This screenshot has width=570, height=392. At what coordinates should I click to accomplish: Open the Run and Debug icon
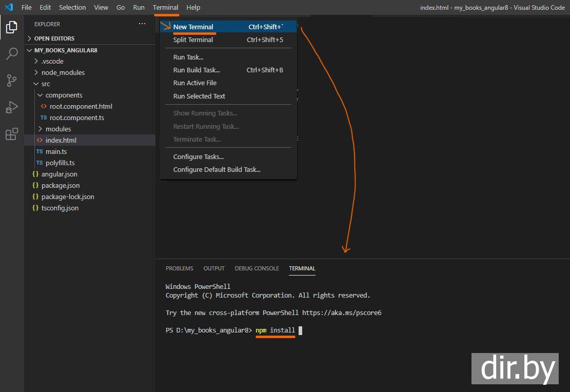pos(11,107)
